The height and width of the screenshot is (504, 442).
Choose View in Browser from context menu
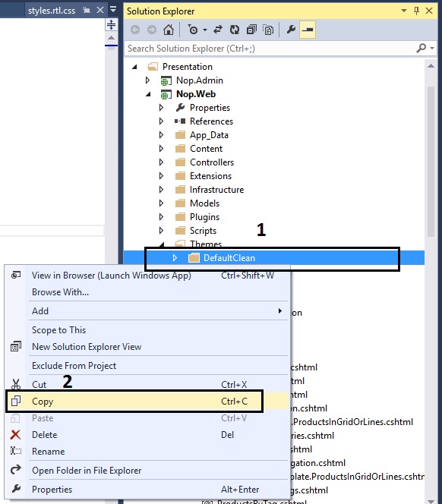tap(147, 276)
